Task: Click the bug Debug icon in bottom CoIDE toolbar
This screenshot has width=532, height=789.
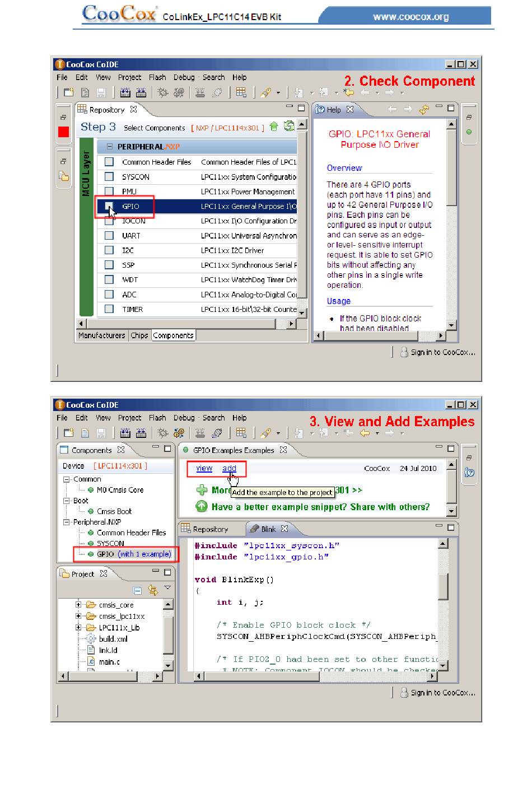Action: pyautogui.click(x=162, y=433)
